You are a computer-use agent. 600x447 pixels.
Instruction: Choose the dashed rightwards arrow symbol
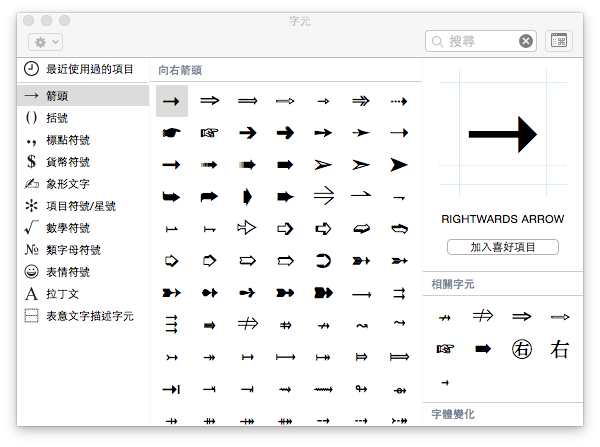399,101
